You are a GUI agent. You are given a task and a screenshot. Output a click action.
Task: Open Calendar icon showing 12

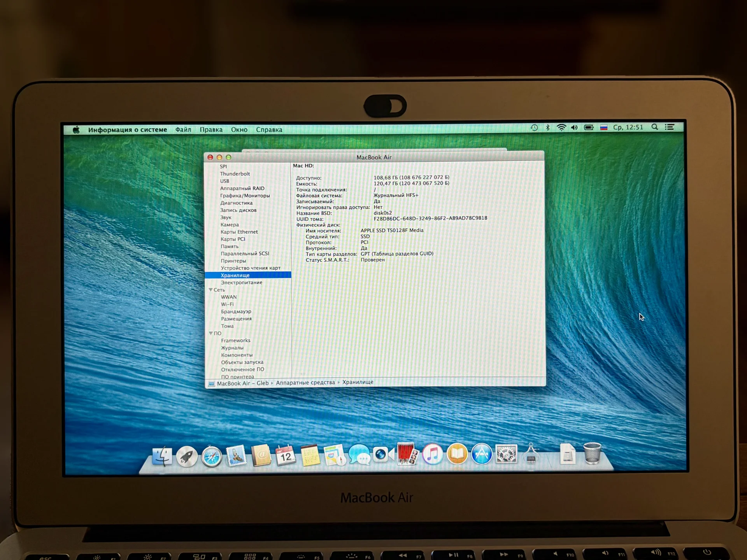click(x=286, y=455)
